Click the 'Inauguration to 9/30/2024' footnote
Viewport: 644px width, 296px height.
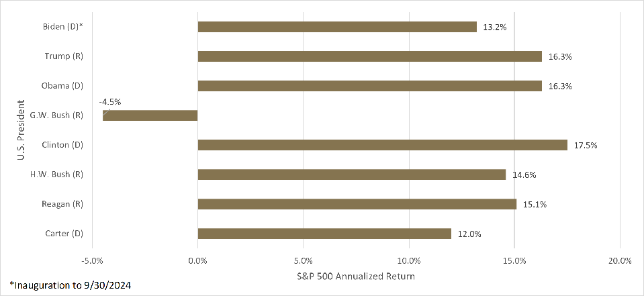pos(70,285)
